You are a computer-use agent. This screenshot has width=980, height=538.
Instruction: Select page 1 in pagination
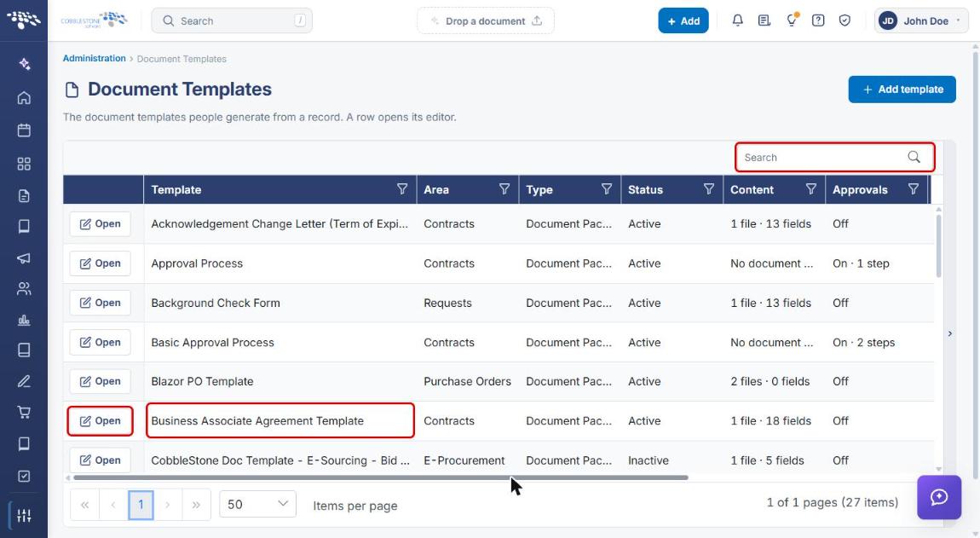(141, 504)
